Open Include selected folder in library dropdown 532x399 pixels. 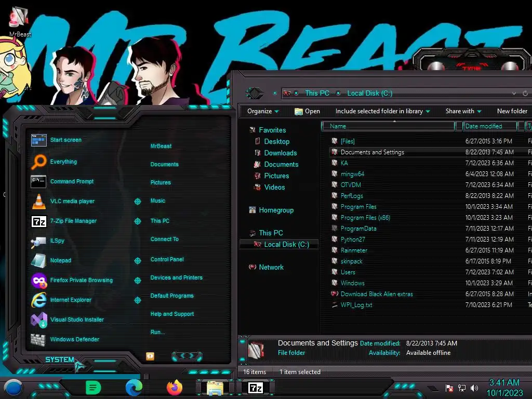383,111
